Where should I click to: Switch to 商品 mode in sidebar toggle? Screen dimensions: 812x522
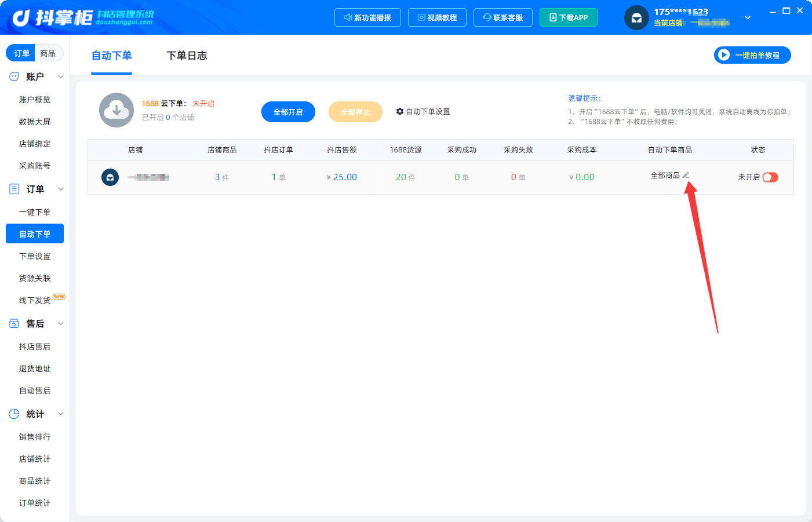click(48, 53)
